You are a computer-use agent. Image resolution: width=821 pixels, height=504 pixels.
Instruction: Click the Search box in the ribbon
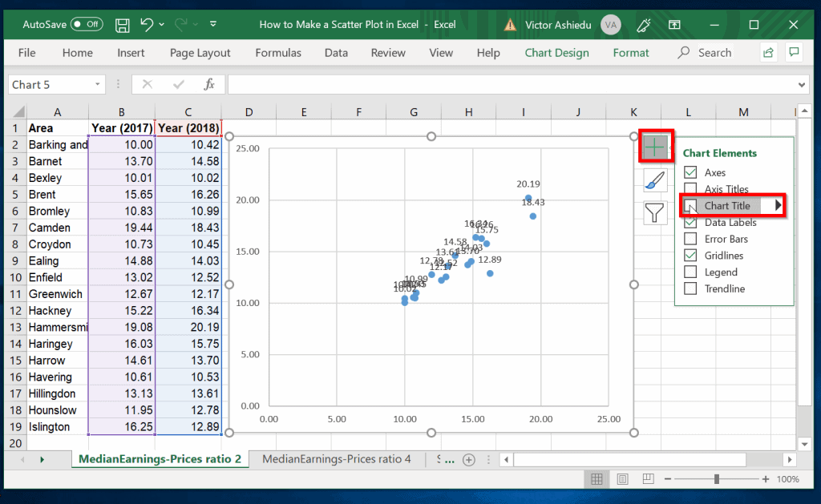pyautogui.click(x=713, y=52)
